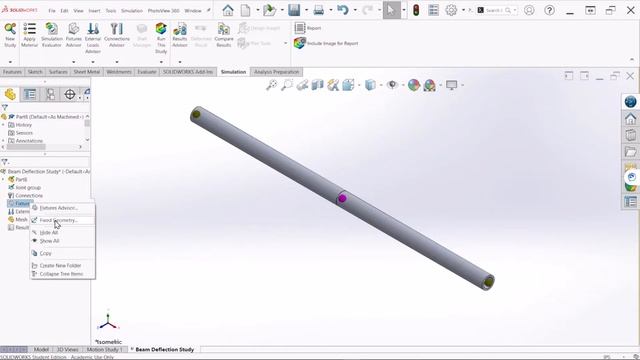640x360 pixels.
Task: Print the document
Action: (319, 10)
